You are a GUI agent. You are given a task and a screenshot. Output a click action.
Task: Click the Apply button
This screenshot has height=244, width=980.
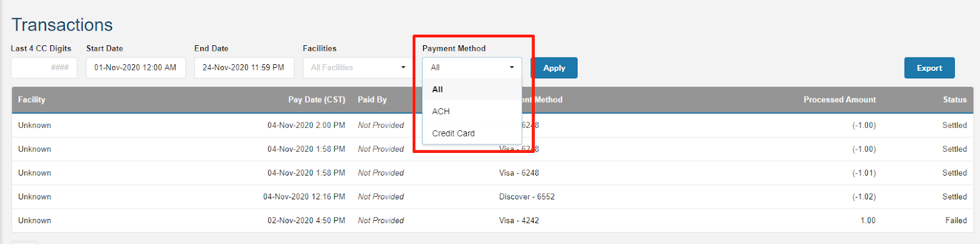click(554, 68)
